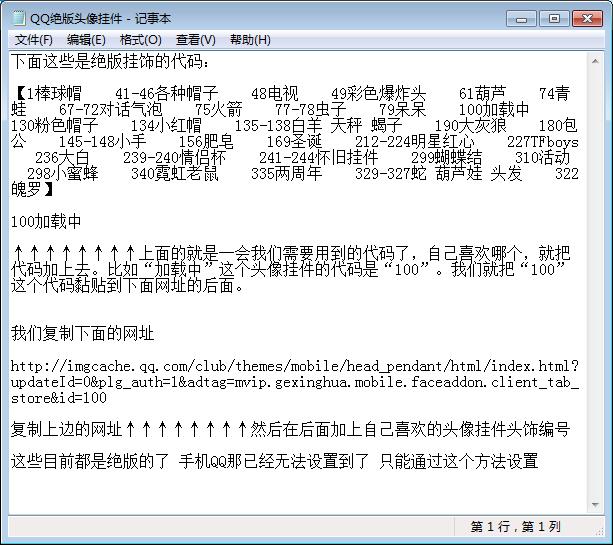Click the URL line starting http://imgcache.qq.com
613x545 pixels.
(x=295, y=366)
